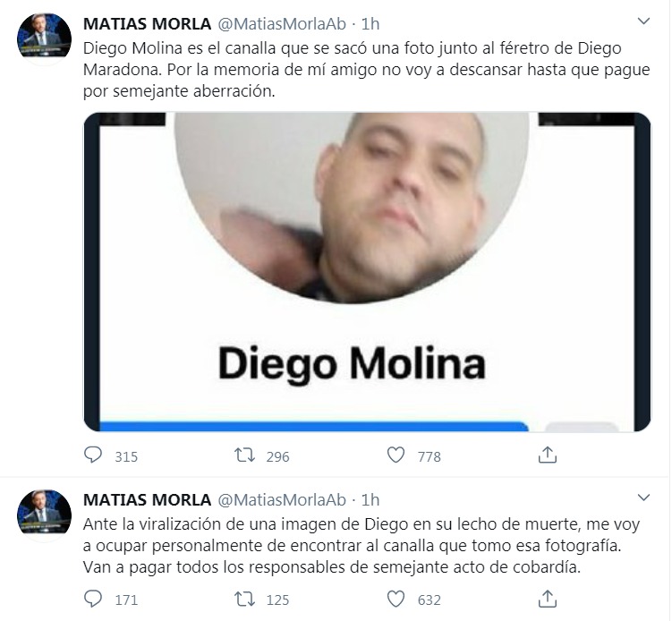
Task: Share the second tweet via share icon
Action: coord(548,599)
